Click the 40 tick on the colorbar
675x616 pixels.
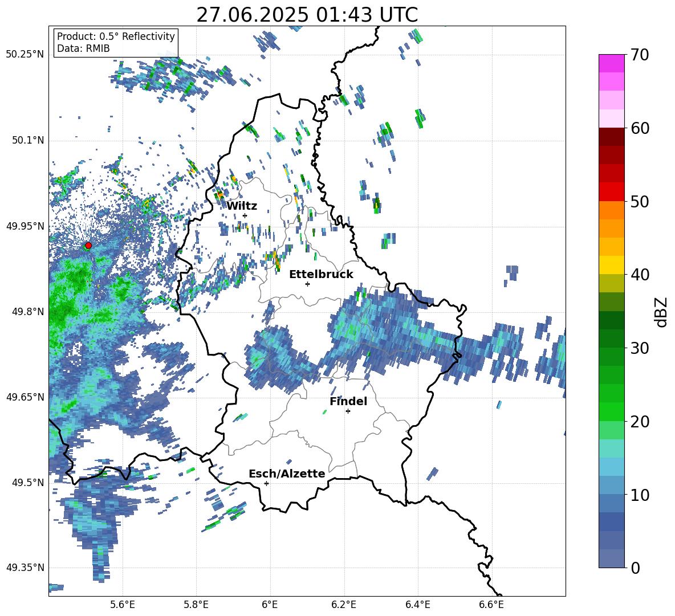[639, 275]
